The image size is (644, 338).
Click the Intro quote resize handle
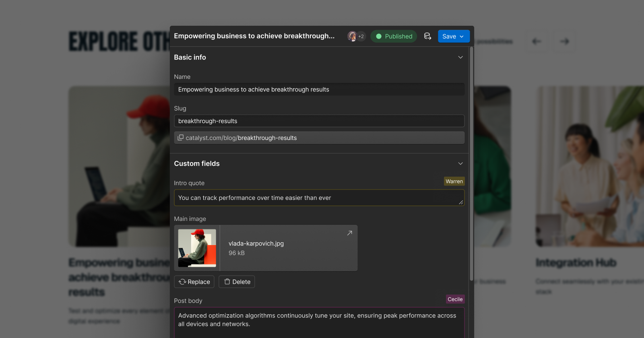[x=461, y=202]
